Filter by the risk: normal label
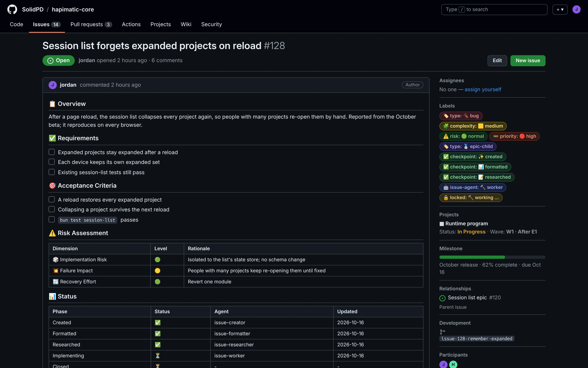 (x=463, y=136)
